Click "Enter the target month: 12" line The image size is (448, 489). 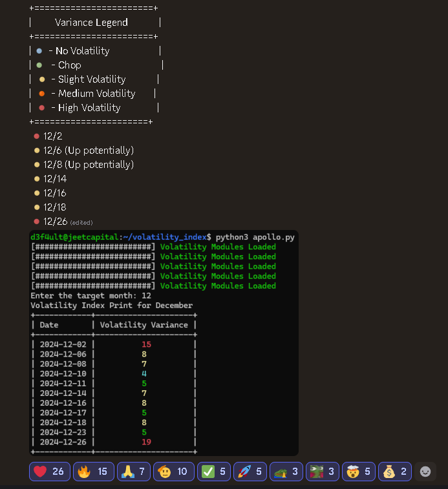click(x=91, y=296)
